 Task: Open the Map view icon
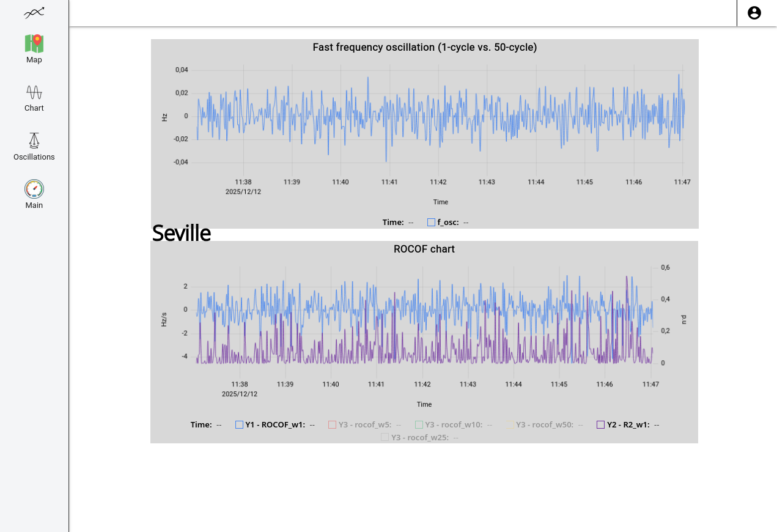pyautogui.click(x=34, y=44)
